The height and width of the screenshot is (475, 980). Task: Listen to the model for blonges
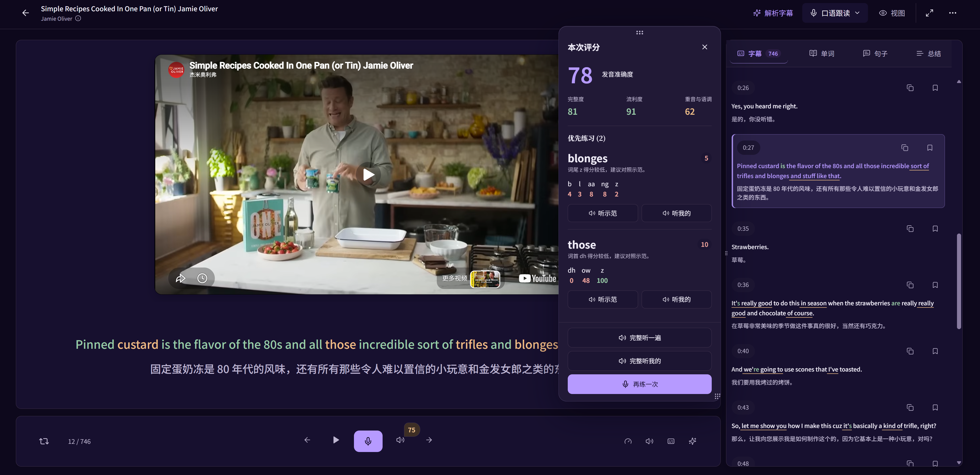tap(603, 213)
